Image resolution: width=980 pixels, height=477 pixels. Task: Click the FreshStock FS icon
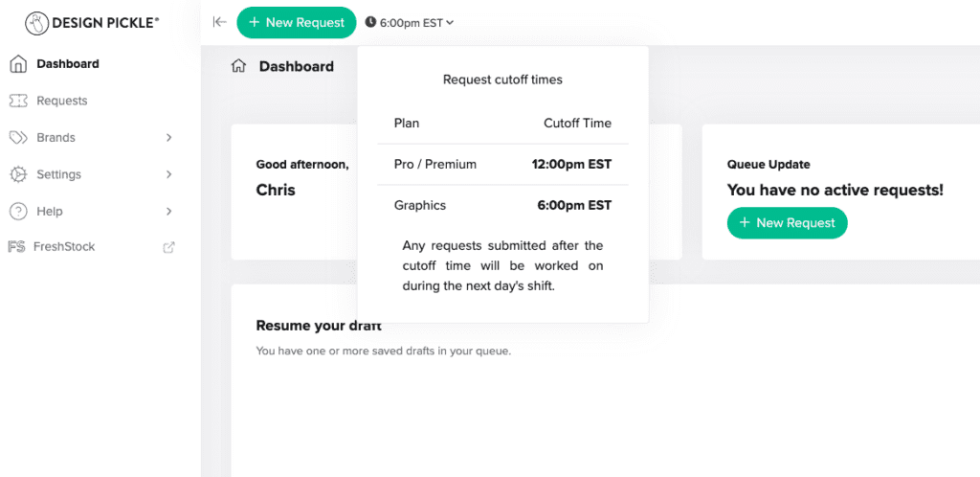click(x=16, y=247)
